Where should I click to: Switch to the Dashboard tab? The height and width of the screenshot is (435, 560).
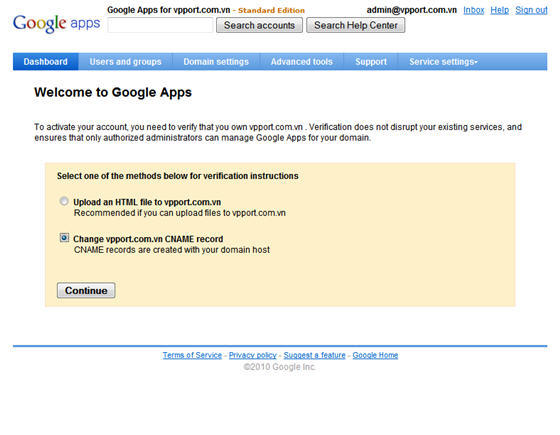(45, 62)
